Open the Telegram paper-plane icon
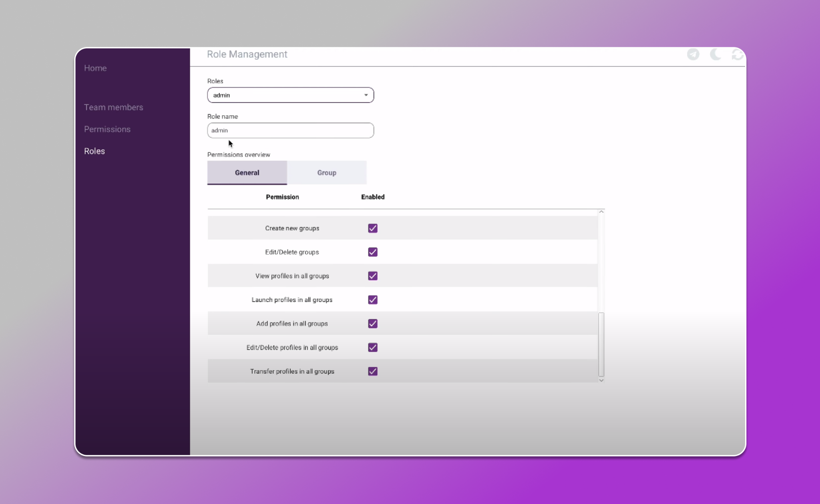The image size is (820, 504). 693,54
